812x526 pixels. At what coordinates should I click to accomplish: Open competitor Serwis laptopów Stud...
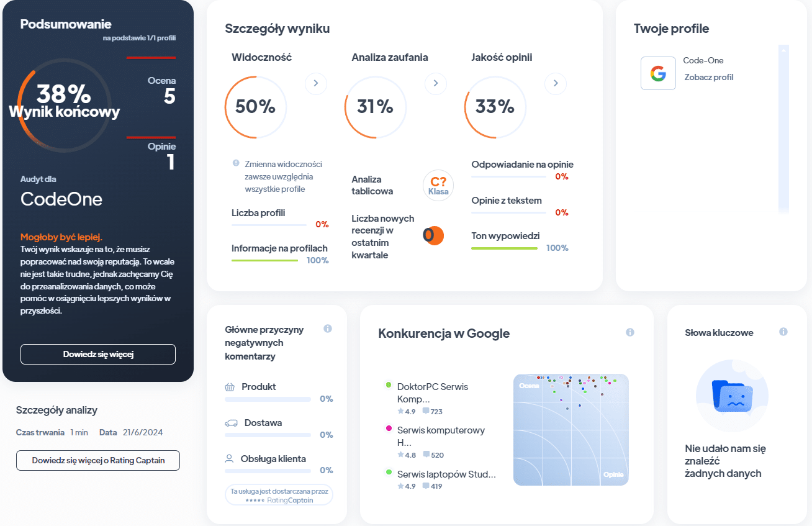(x=446, y=474)
